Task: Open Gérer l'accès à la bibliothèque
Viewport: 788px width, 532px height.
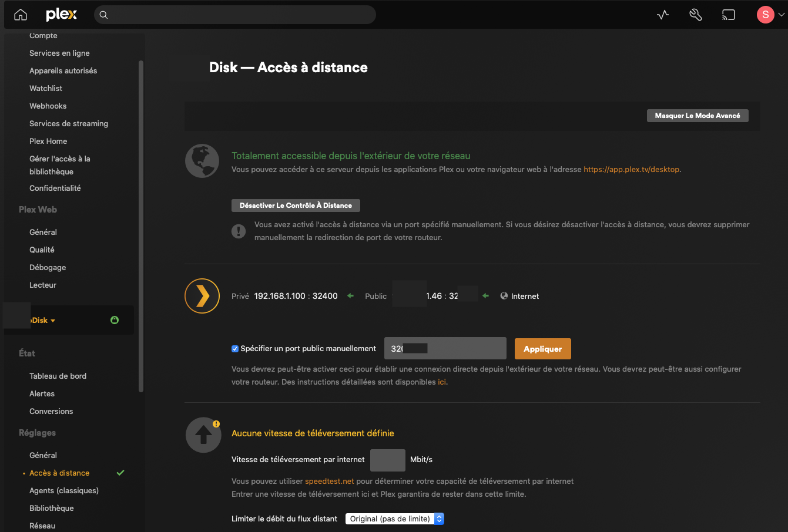Action: click(60, 165)
